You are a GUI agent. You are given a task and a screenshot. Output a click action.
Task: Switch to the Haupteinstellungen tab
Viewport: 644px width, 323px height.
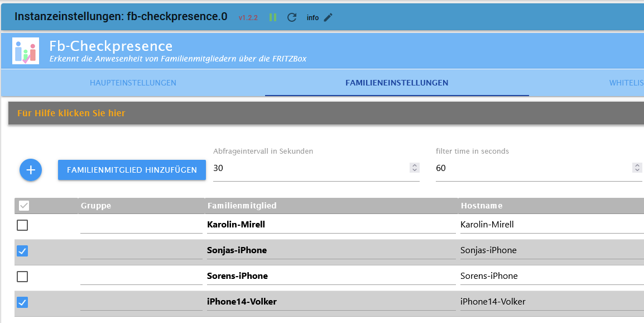pos(133,83)
